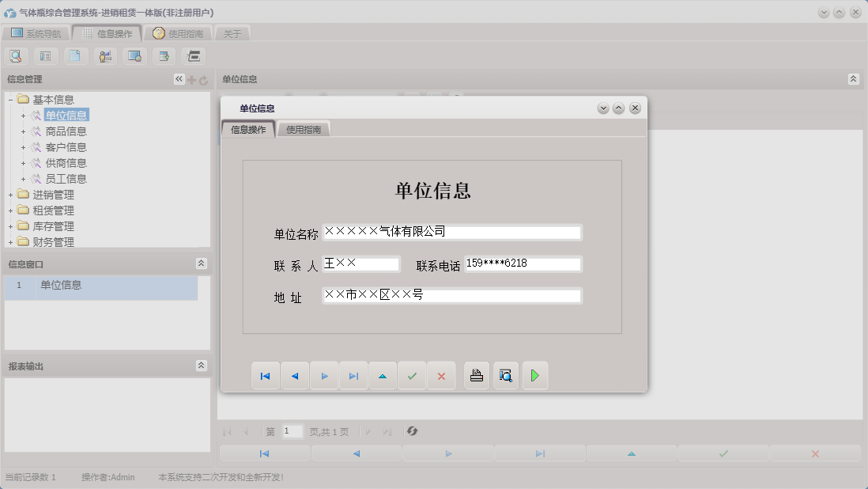Screen dimensions: 868x489
Task: Click the green run arrow in the dialog
Action: [x=535, y=375]
